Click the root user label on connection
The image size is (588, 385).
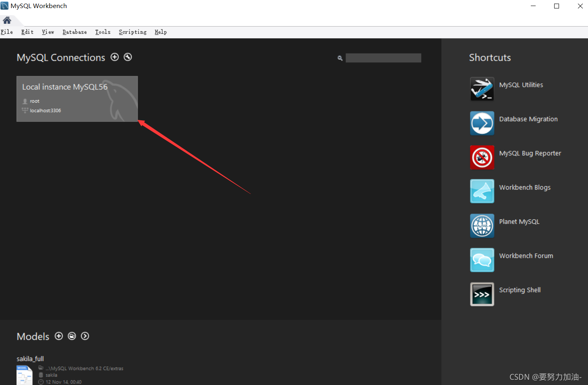(35, 101)
